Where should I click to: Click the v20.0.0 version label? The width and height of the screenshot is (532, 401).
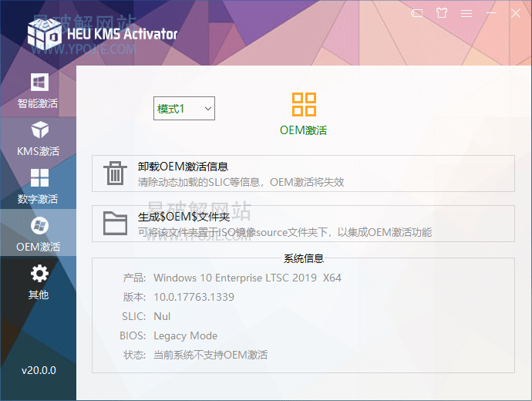(x=39, y=370)
